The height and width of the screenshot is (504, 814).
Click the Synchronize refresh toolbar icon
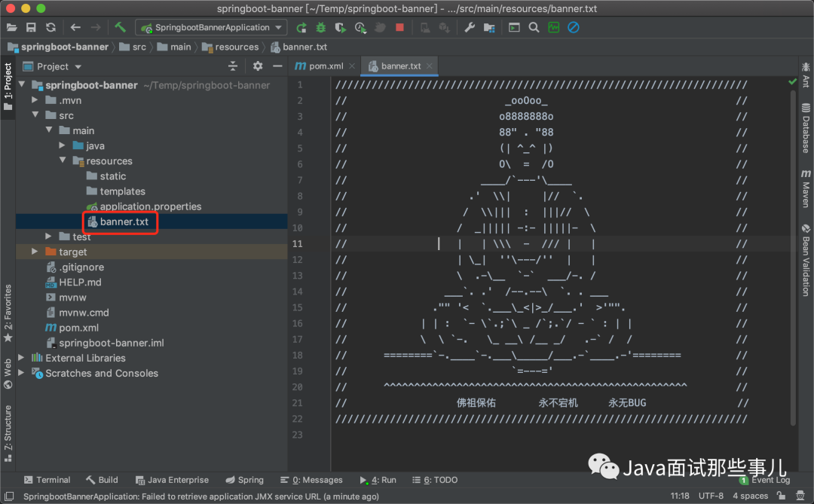click(x=50, y=28)
